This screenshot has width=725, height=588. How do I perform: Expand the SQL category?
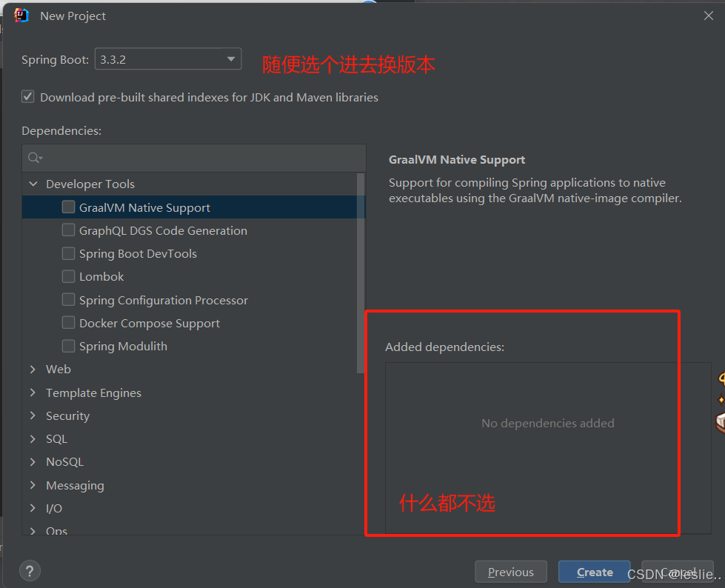pos(33,438)
